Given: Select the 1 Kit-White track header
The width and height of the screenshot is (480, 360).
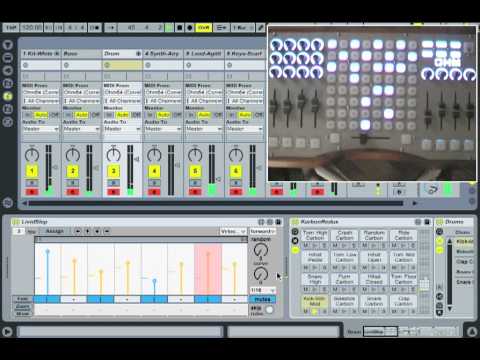Looking at the screenshot, I should 41,54.
